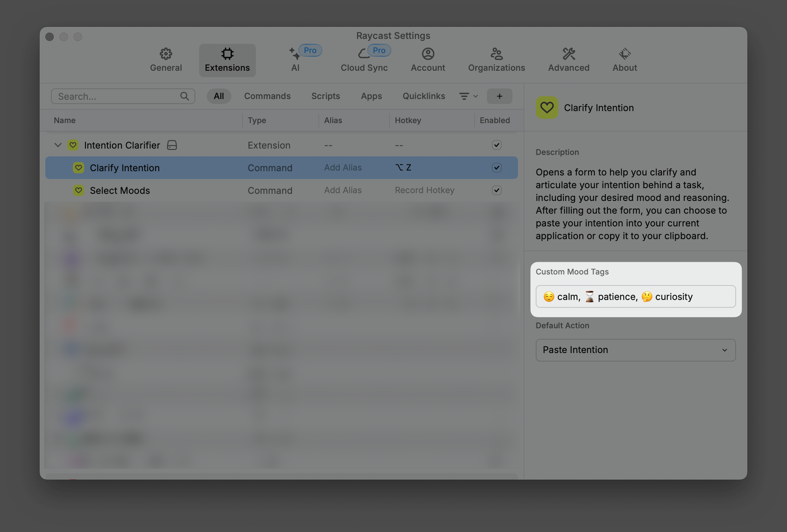
Task: Open the Default Action Paste Intention dropdown
Action: coord(636,350)
